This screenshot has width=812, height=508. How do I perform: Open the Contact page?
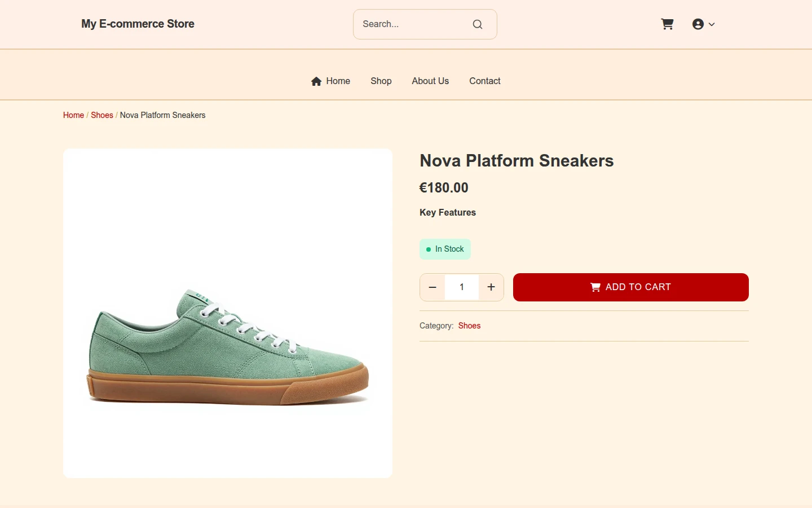485,81
